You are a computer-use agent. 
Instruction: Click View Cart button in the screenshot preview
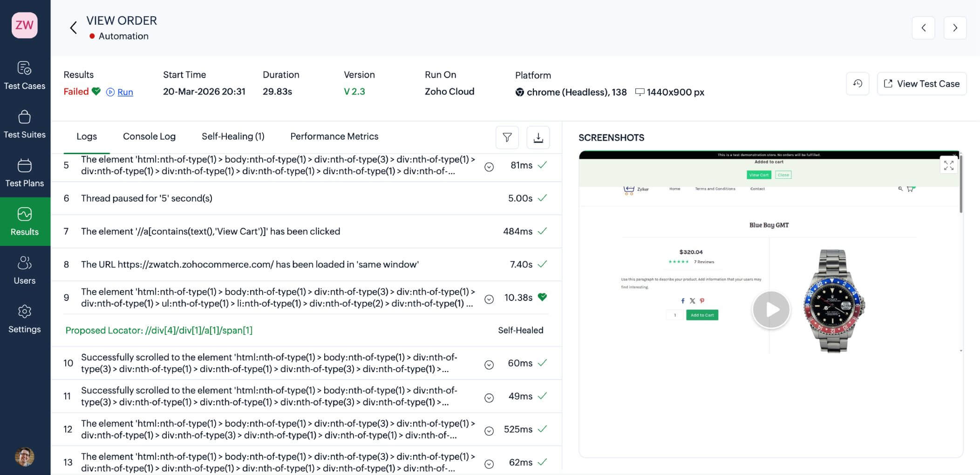759,175
